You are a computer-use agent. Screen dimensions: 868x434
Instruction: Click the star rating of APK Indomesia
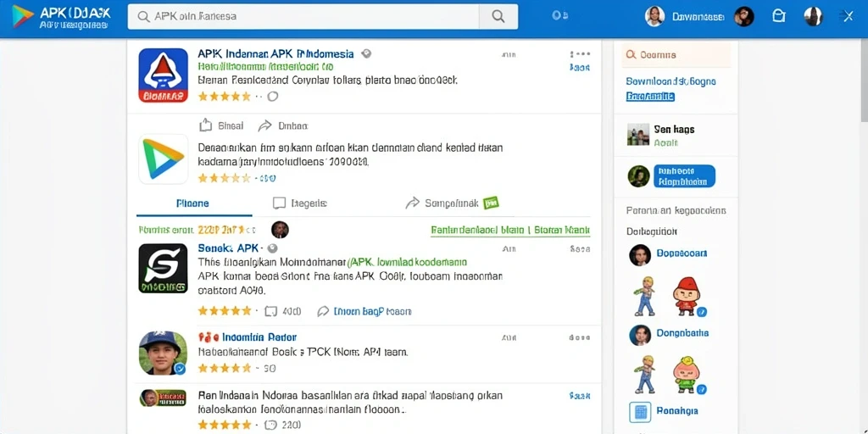(224, 97)
